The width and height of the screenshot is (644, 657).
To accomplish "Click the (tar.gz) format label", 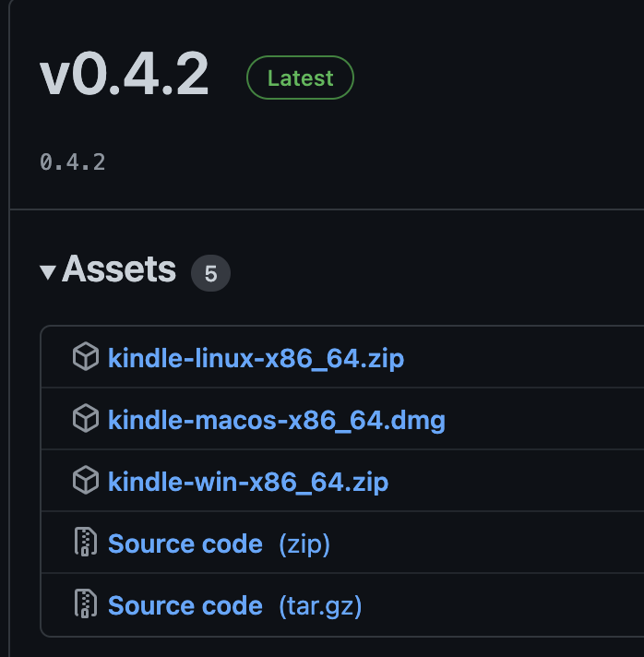I will (320, 606).
